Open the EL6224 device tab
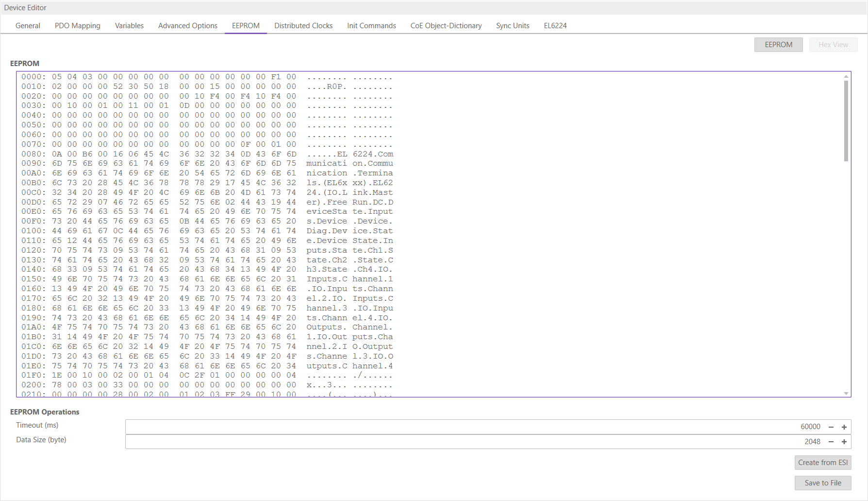Viewport: 868px width, 501px height. coord(555,25)
